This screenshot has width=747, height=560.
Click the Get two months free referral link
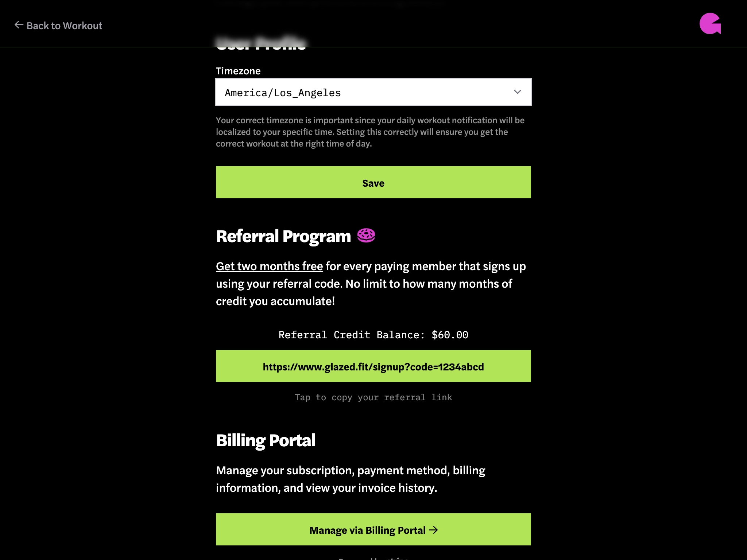pyautogui.click(x=269, y=265)
